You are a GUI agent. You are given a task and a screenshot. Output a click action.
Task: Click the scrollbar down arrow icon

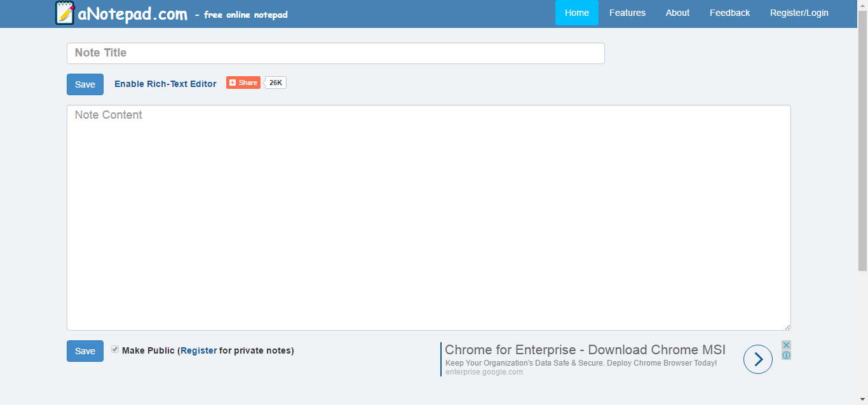(x=863, y=400)
